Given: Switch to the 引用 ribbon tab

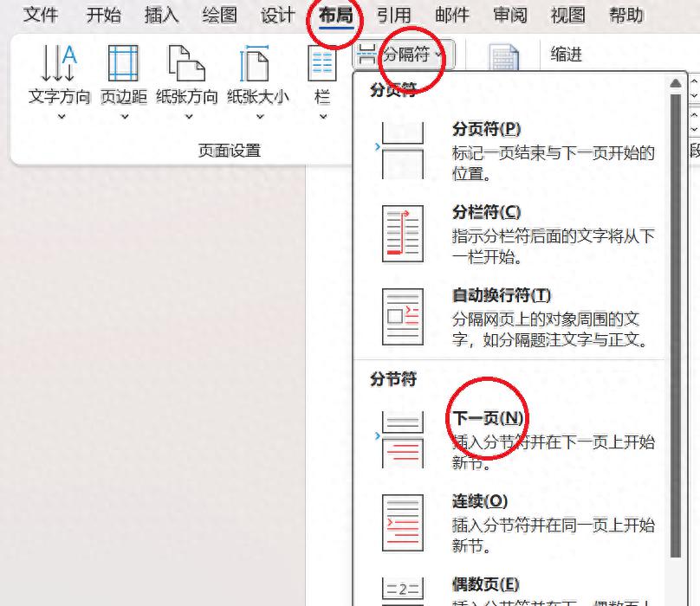Looking at the screenshot, I should pyautogui.click(x=393, y=16).
